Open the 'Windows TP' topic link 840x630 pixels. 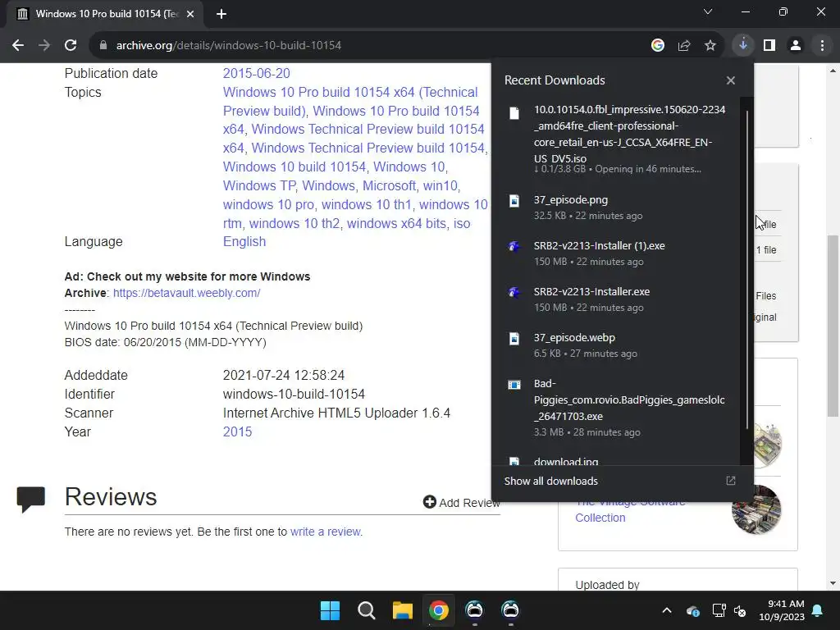(258, 186)
